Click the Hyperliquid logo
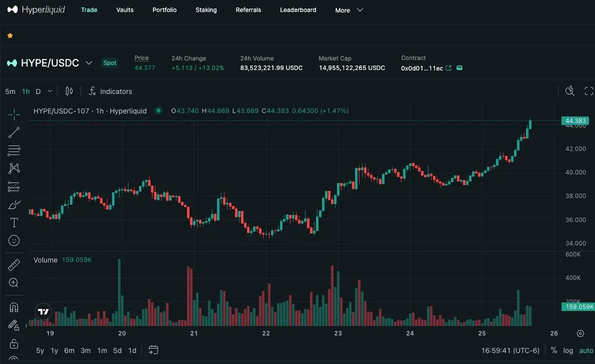 36,9
